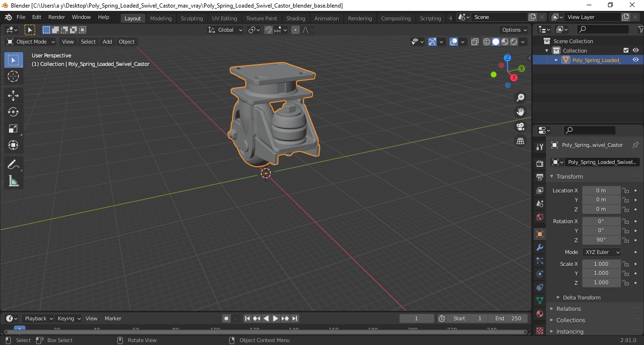Viewport: 644px width, 345px height.
Task: Toggle X-ray display mode
Action: click(x=475, y=42)
